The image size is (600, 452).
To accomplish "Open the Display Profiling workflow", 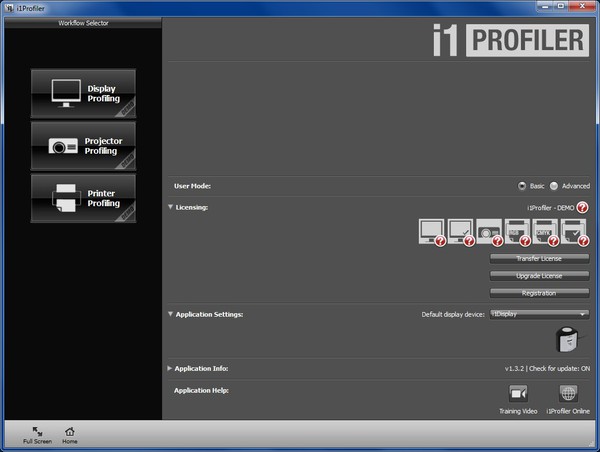I will point(83,93).
